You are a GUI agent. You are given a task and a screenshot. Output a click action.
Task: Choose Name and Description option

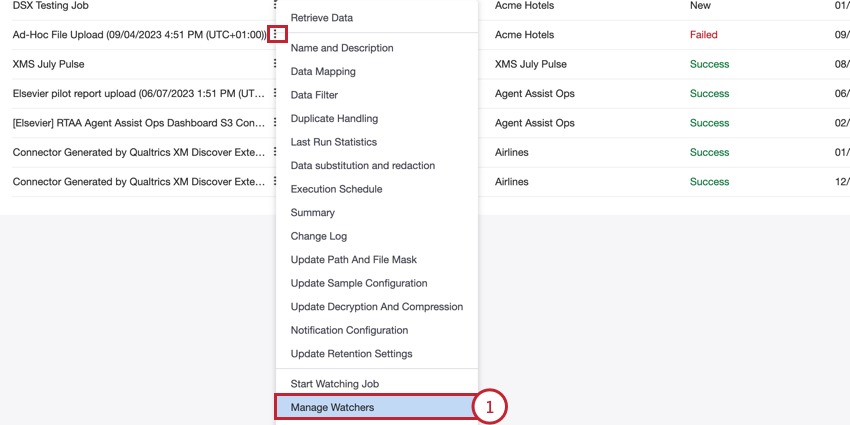click(341, 48)
